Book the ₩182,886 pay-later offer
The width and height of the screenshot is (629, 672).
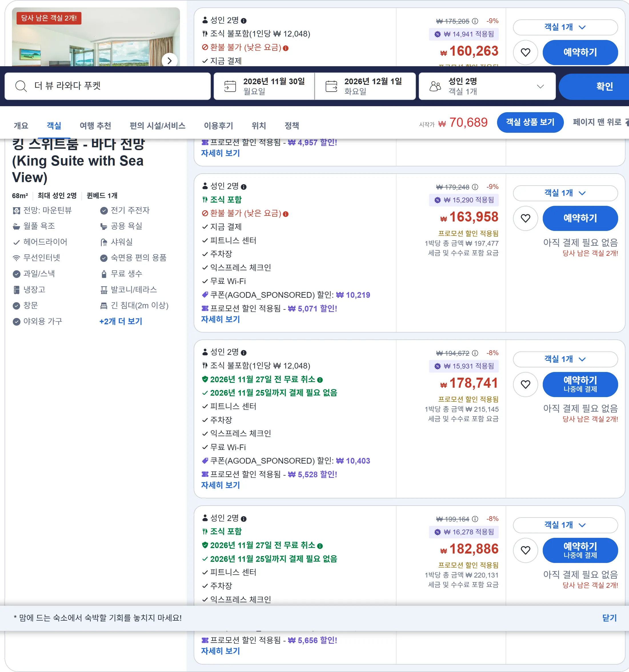(x=580, y=550)
